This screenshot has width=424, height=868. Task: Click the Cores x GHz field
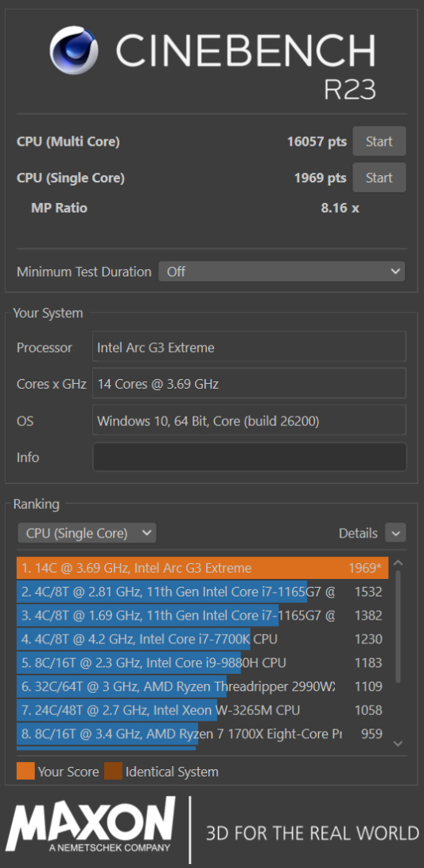pos(249,383)
